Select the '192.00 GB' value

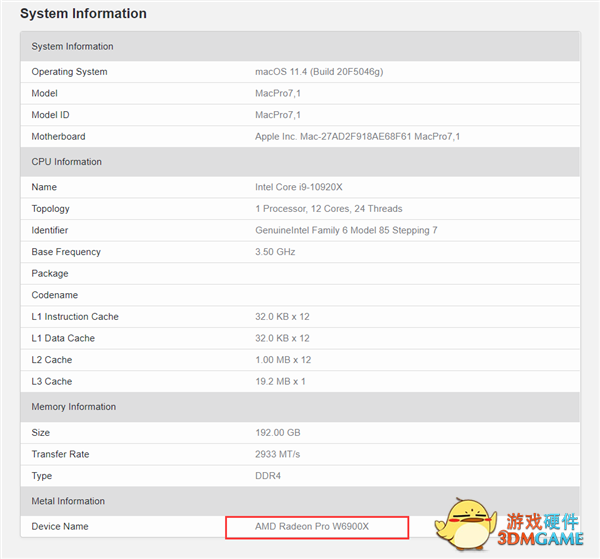278,432
